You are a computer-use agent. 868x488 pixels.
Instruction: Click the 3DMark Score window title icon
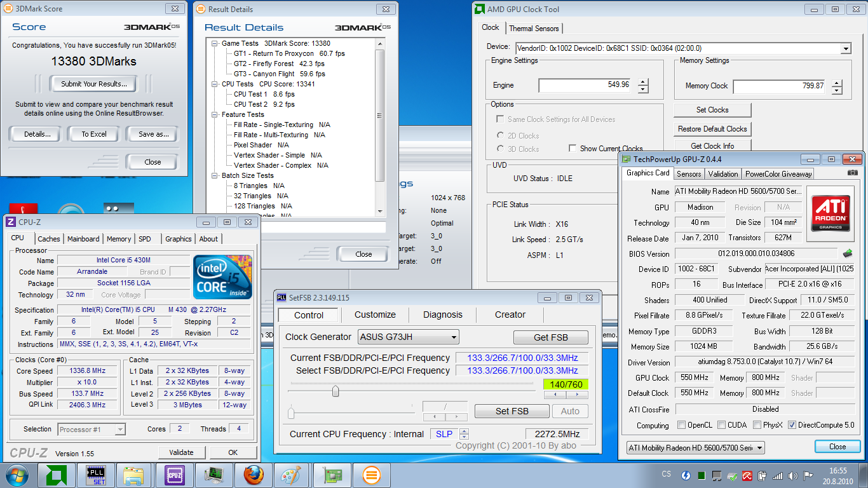click(x=9, y=9)
